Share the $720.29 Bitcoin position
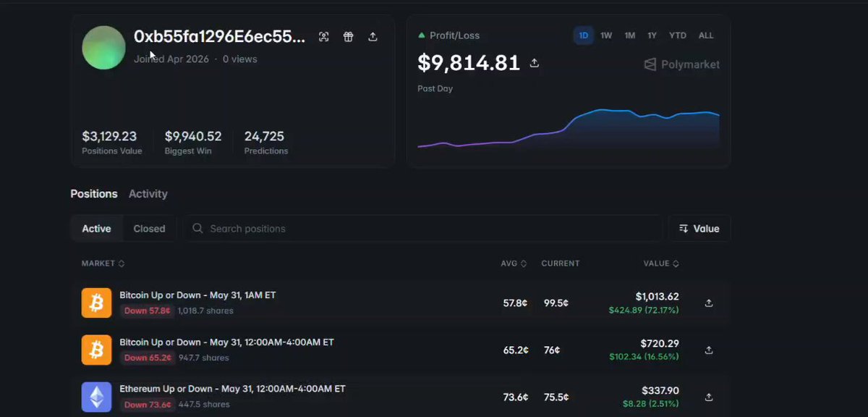 coord(709,350)
